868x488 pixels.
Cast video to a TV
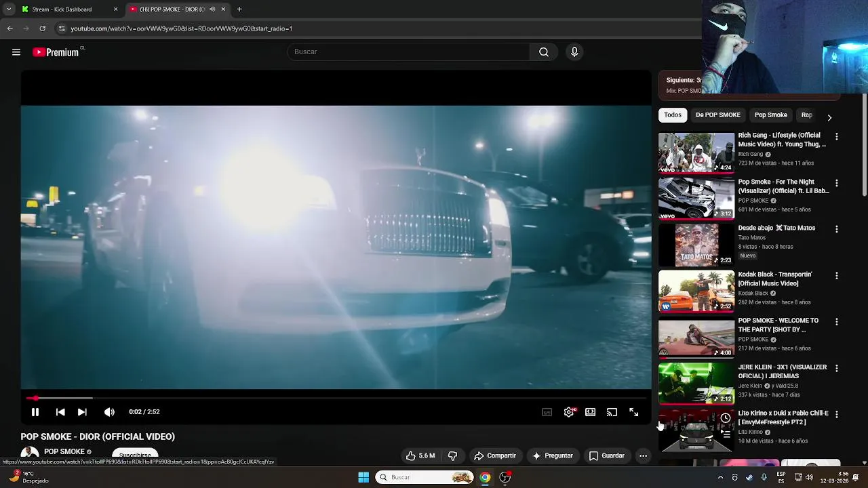[x=612, y=412]
